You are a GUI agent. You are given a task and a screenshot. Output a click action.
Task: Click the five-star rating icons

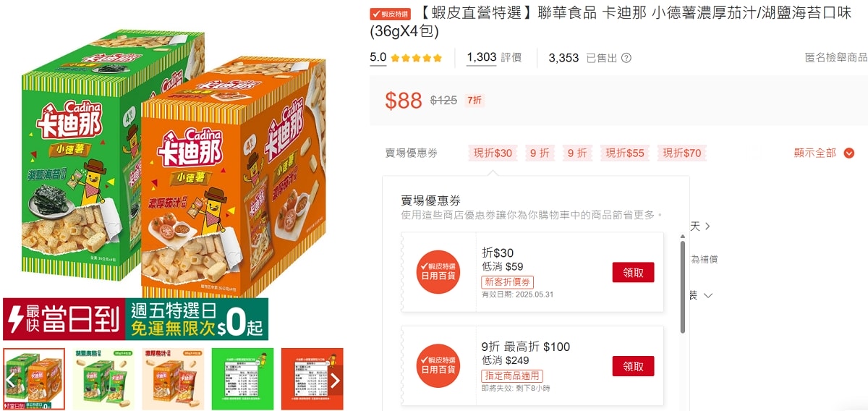pos(416,58)
